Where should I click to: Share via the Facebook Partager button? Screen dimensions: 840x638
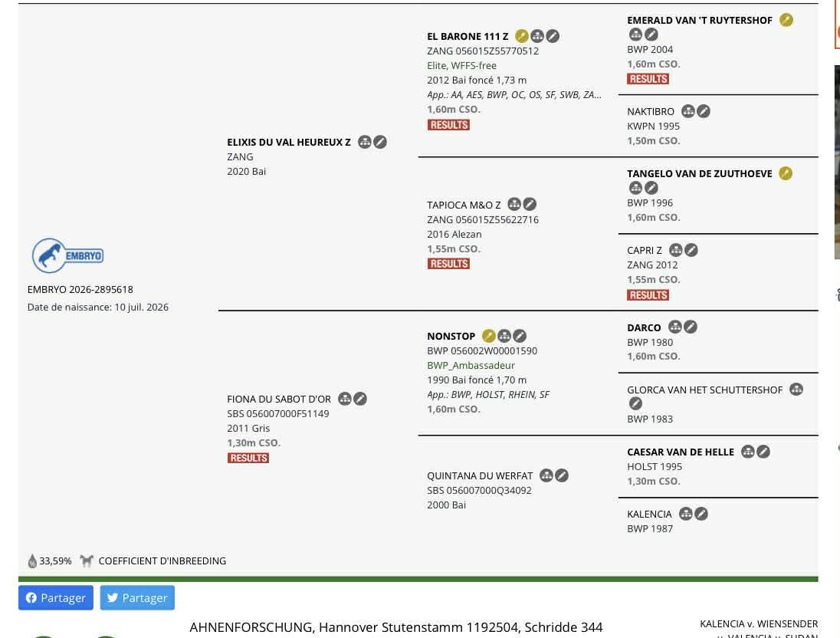[x=56, y=597]
